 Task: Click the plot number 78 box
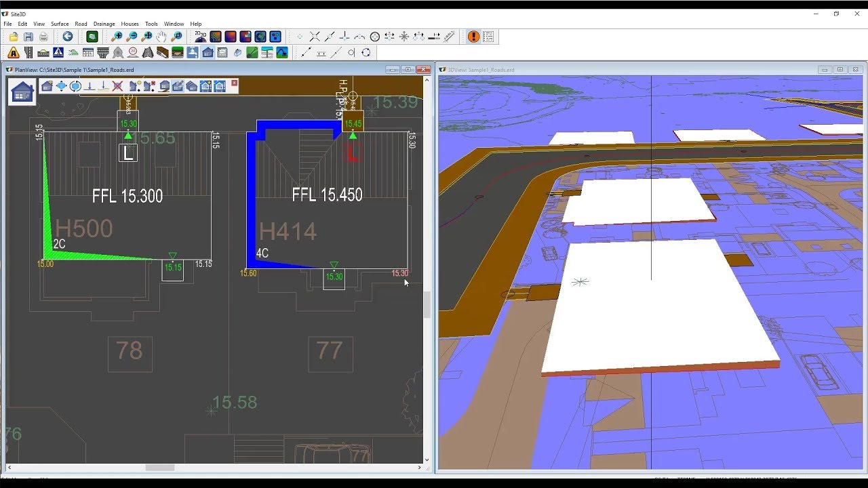click(130, 353)
